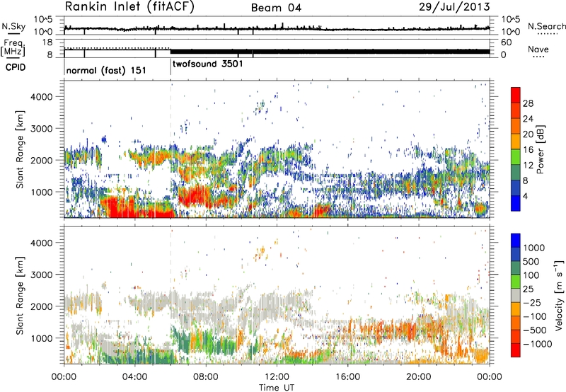Click the date '29/Jul/2013'

454,7
